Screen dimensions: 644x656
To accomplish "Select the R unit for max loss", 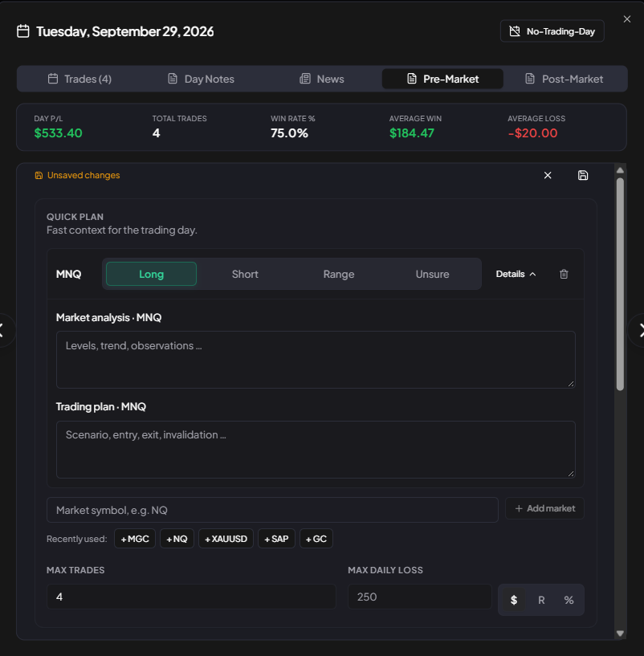I will pyautogui.click(x=541, y=600).
